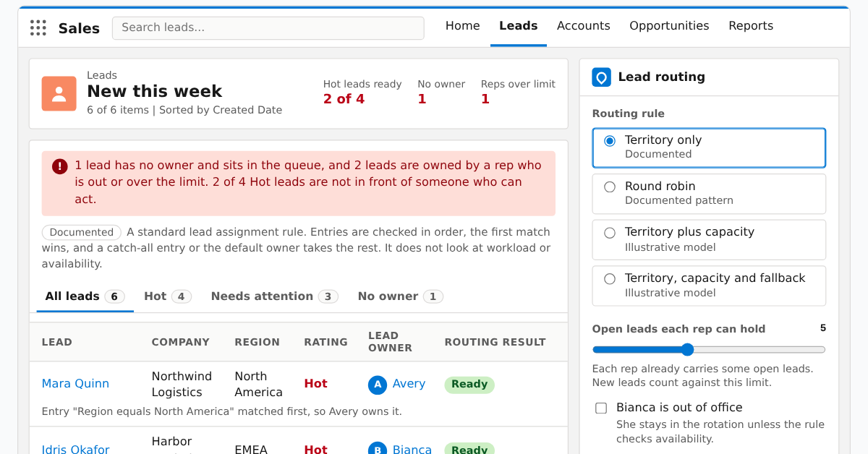Open the Opportunities nav tab
Screen dimensions: 868x454
(669, 26)
